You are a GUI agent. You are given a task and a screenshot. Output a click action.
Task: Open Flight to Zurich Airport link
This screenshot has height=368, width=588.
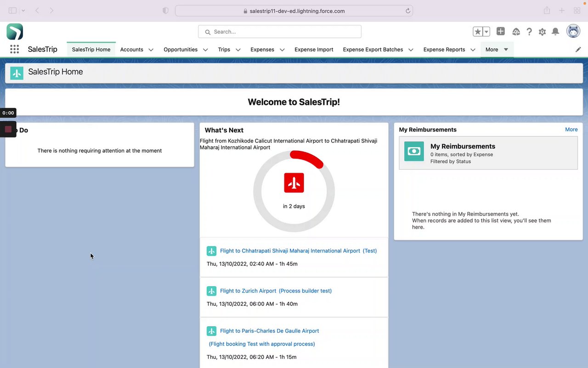(x=248, y=291)
